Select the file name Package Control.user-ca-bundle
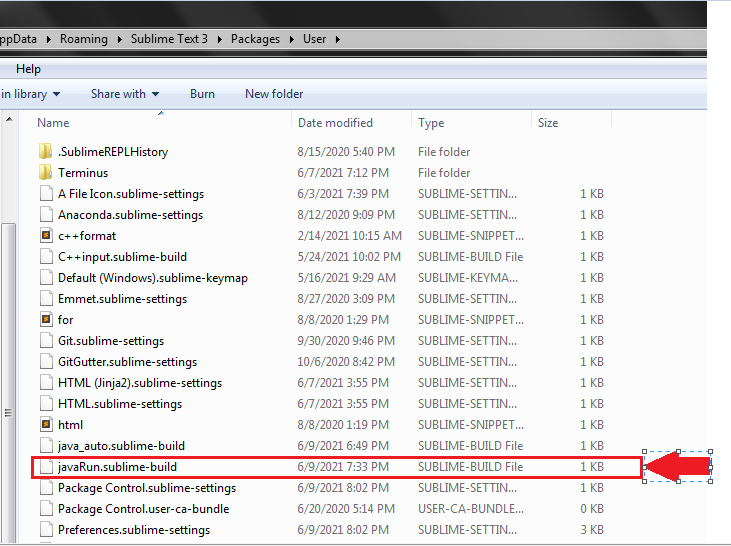The image size is (731, 546). [144, 509]
